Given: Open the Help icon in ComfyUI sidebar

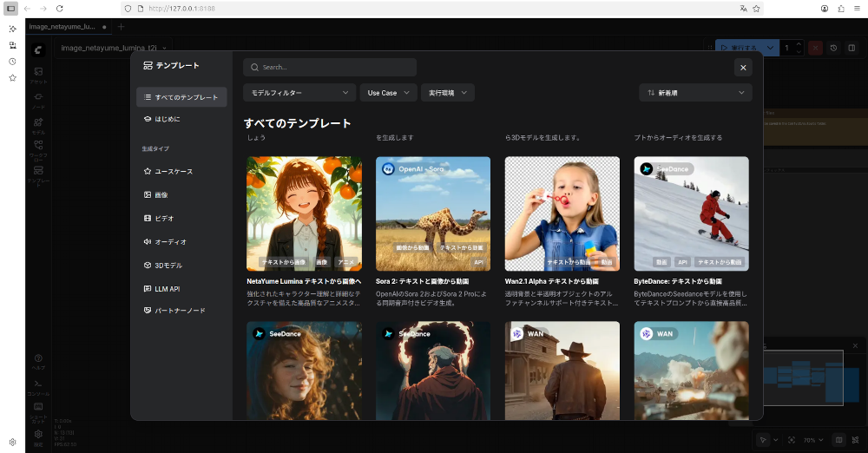Looking at the screenshot, I should coord(38,362).
